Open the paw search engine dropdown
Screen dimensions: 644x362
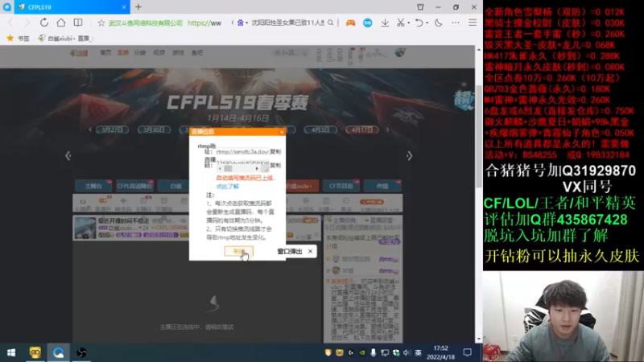(x=242, y=23)
